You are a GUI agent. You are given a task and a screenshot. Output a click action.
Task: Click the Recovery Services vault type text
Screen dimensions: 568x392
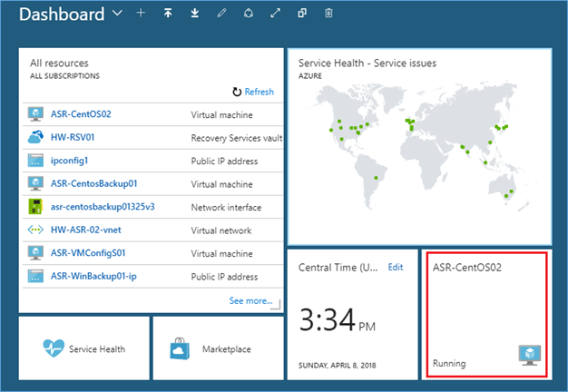click(237, 138)
